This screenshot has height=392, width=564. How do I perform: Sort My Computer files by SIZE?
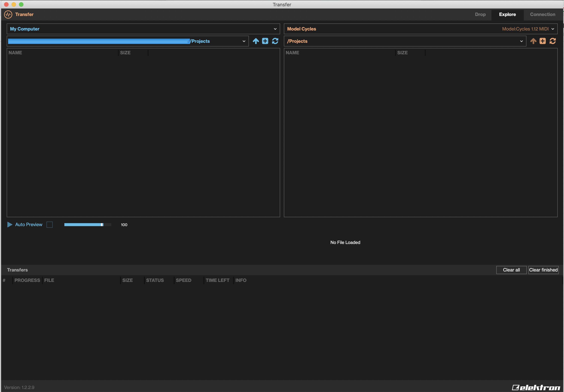[125, 53]
